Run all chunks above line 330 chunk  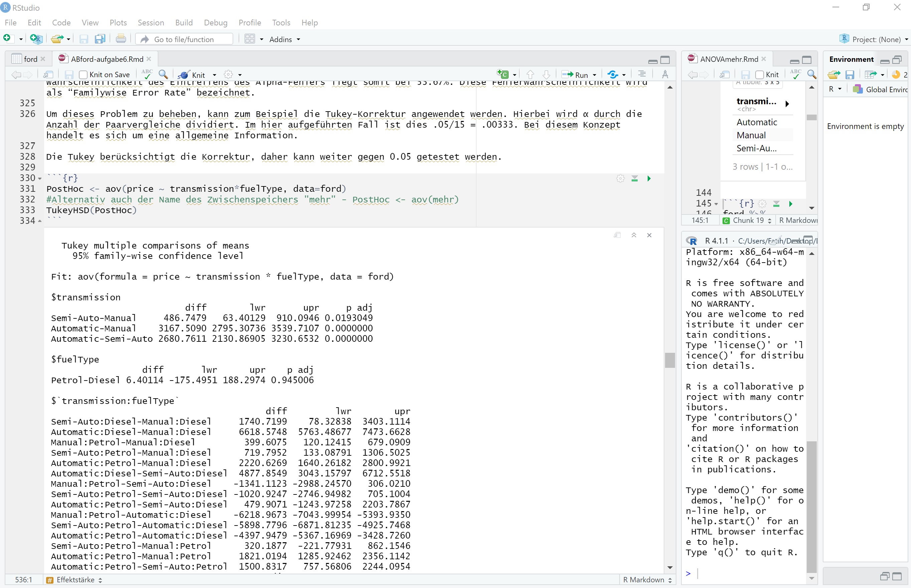tap(635, 179)
